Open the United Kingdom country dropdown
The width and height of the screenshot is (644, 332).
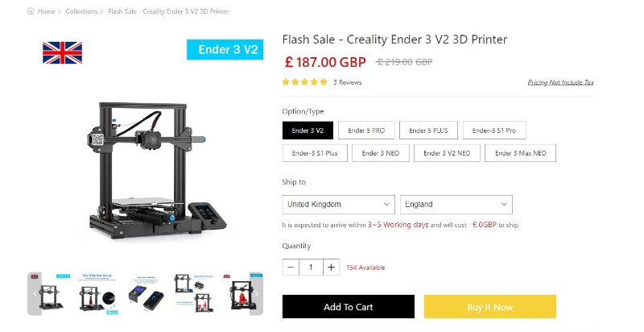pos(338,204)
